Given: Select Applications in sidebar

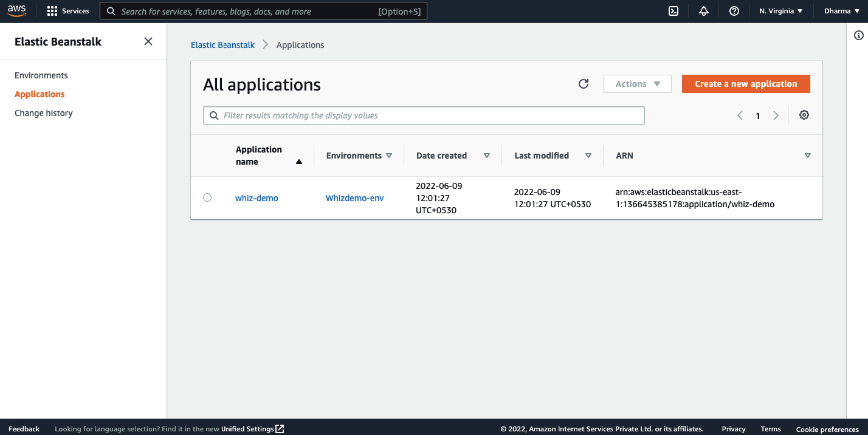Looking at the screenshot, I should pos(40,94).
